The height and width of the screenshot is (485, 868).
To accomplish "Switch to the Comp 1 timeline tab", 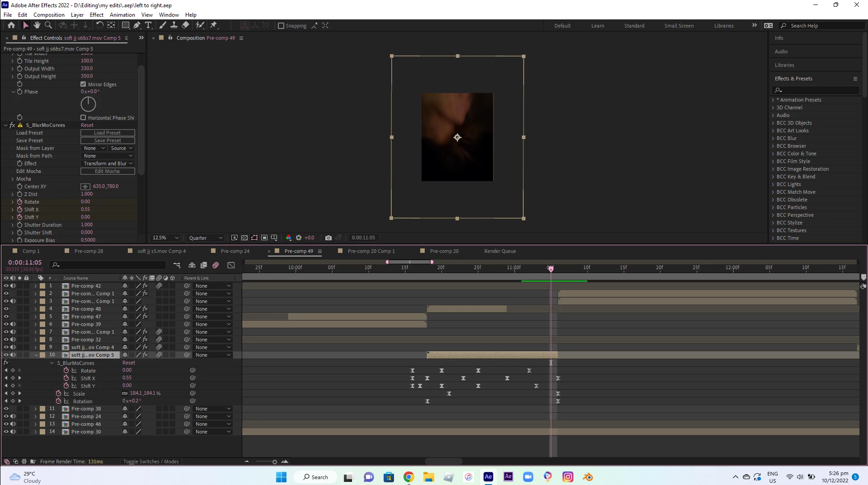I will tap(31, 251).
